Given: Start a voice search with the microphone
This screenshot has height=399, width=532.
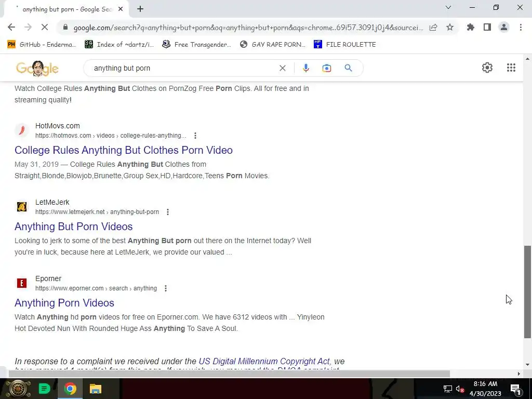Looking at the screenshot, I should [x=305, y=68].
